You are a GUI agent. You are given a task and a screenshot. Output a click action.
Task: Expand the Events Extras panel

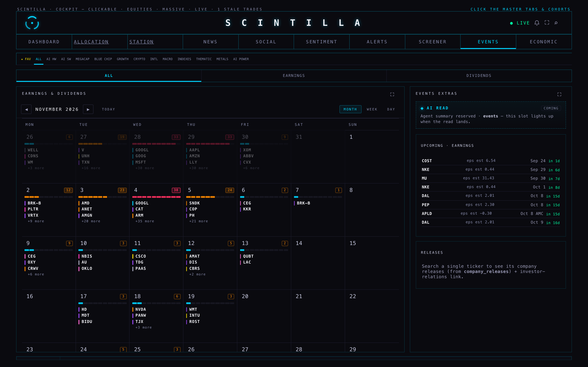pos(559,94)
